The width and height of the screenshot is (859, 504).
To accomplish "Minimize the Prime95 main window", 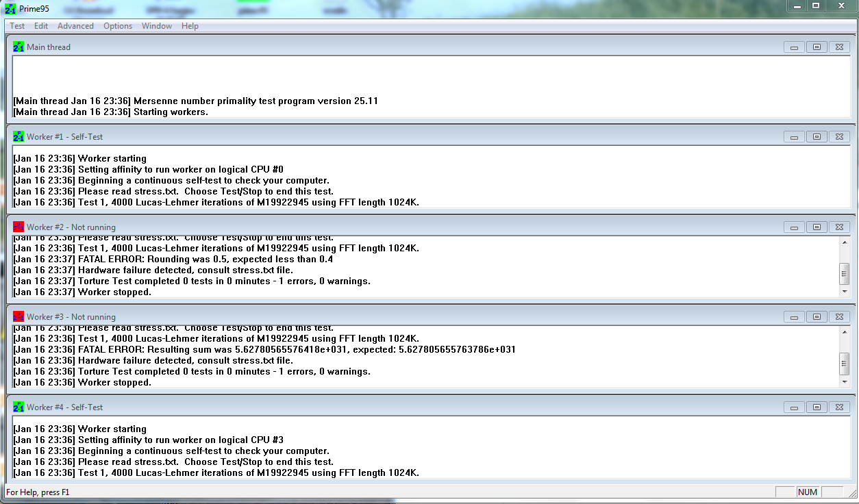I will [797, 5].
